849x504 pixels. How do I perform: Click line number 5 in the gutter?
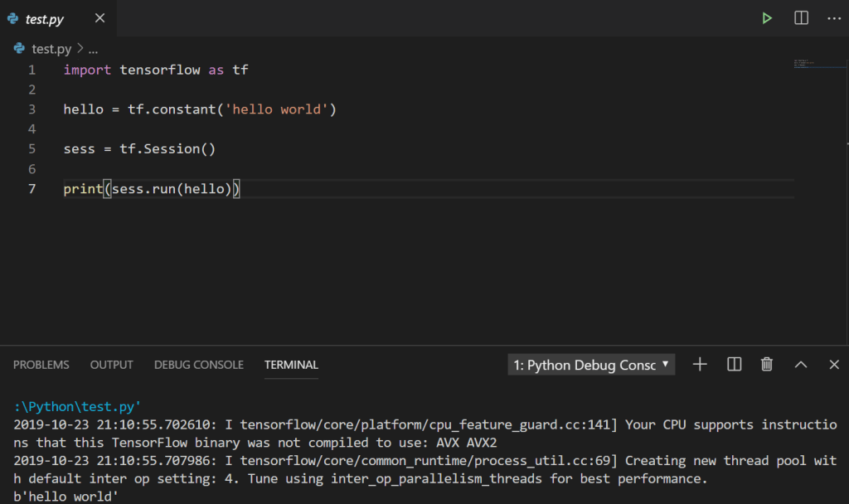pyautogui.click(x=32, y=149)
